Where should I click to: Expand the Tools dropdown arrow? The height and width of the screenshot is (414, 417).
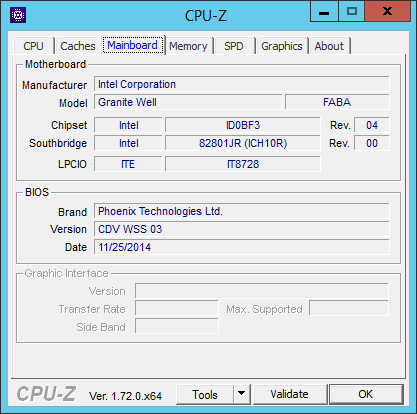(x=242, y=395)
